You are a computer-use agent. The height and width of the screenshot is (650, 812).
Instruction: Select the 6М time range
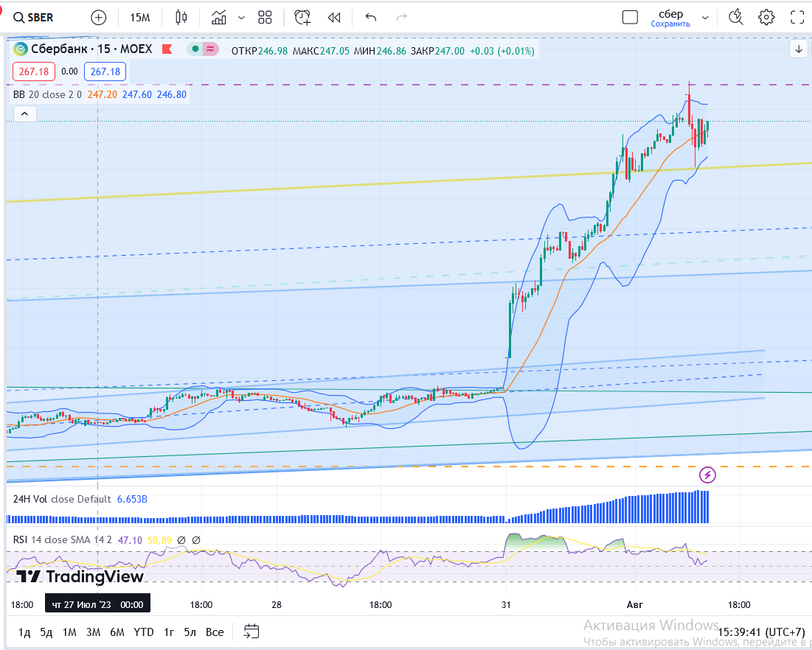pyautogui.click(x=117, y=632)
